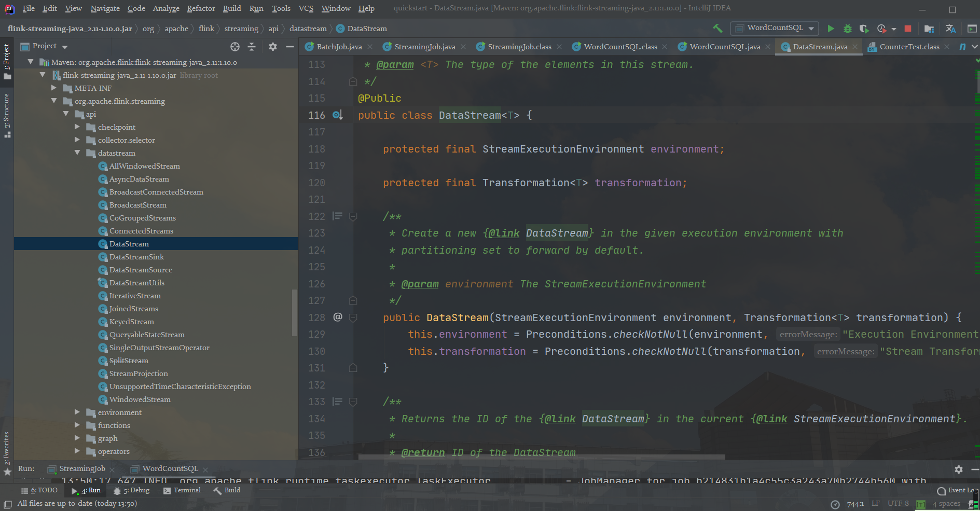
Task: Collapse all in Project panel
Action: pos(252,47)
